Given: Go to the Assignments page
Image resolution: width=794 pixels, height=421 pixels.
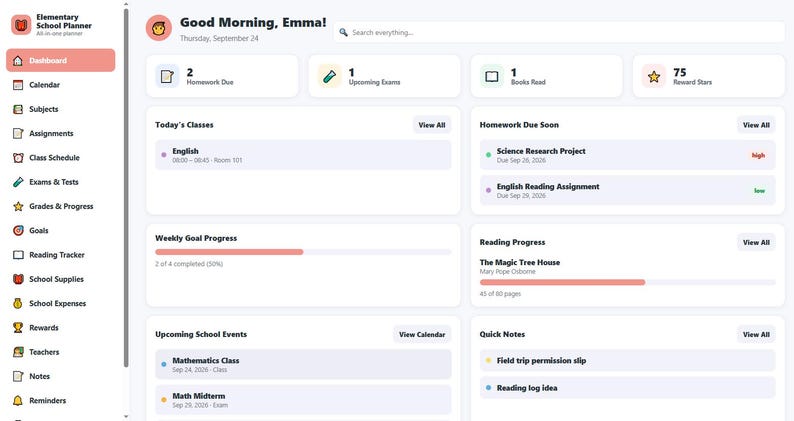Looking at the screenshot, I should click(61, 133).
